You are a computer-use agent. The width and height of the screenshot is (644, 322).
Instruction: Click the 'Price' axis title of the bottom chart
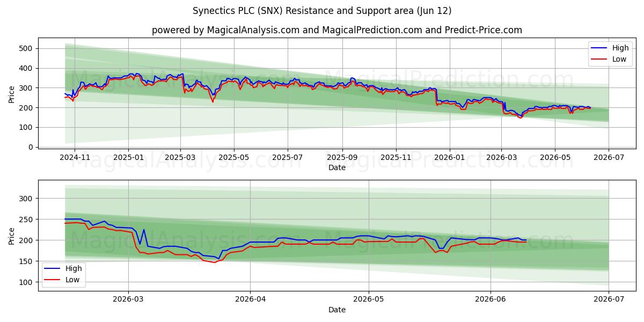(12, 237)
